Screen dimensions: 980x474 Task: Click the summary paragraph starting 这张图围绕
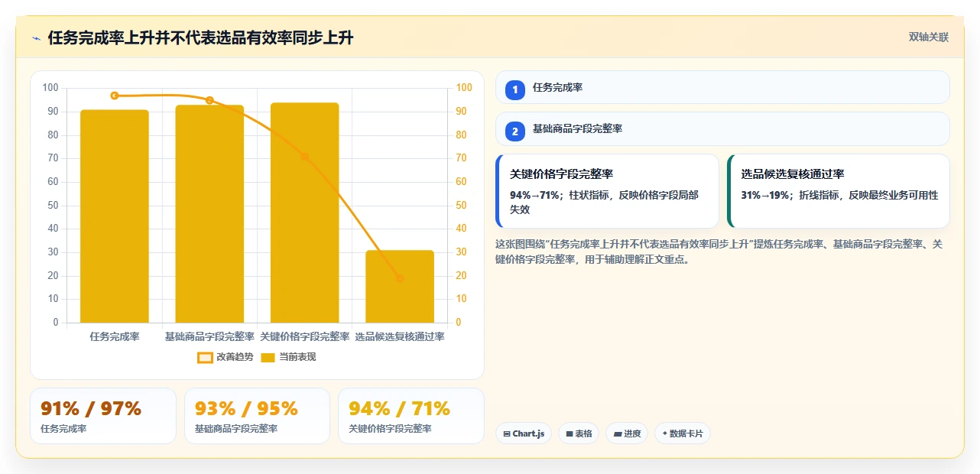click(x=719, y=252)
